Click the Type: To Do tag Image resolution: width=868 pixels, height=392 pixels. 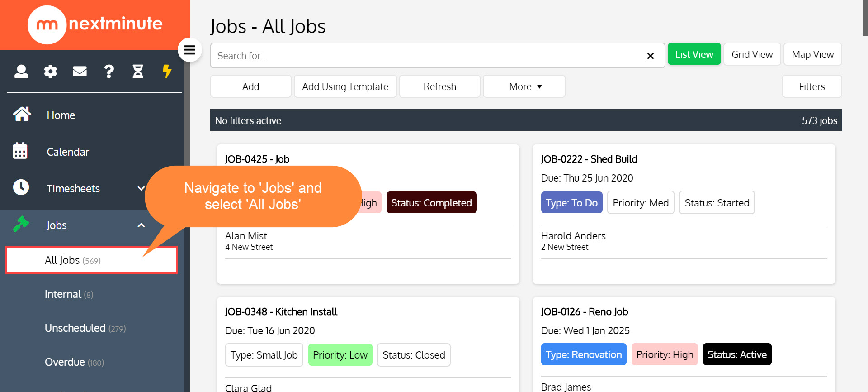[571, 203]
